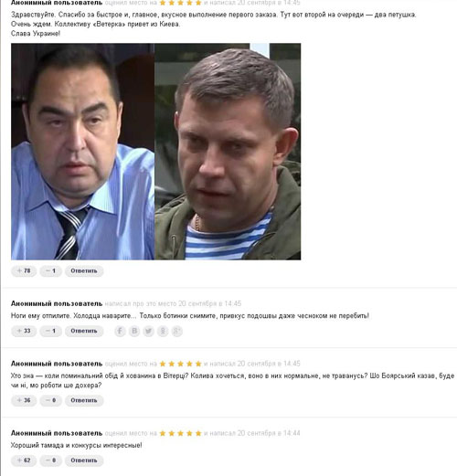Click the star rating of the last review
The height and width of the screenshot is (476, 457).
point(180,433)
